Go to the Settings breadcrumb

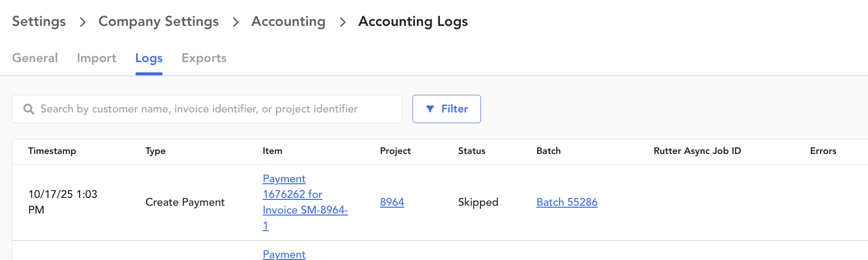tap(39, 22)
